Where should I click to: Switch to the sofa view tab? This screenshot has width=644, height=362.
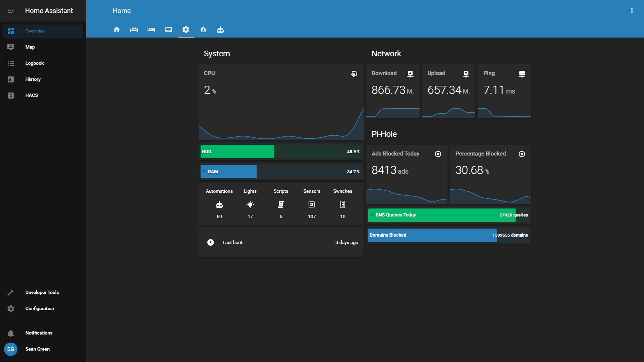click(134, 29)
